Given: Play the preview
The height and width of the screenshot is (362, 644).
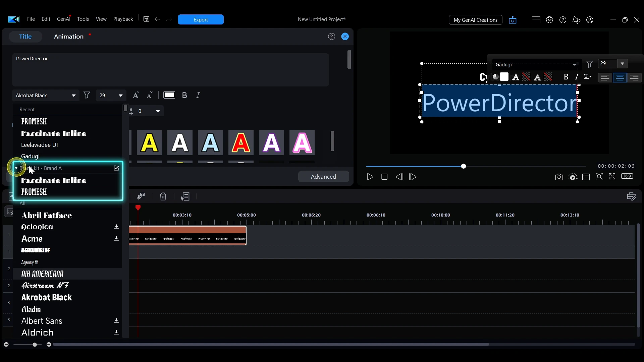Looking at the screenshot, I should 370,177.
